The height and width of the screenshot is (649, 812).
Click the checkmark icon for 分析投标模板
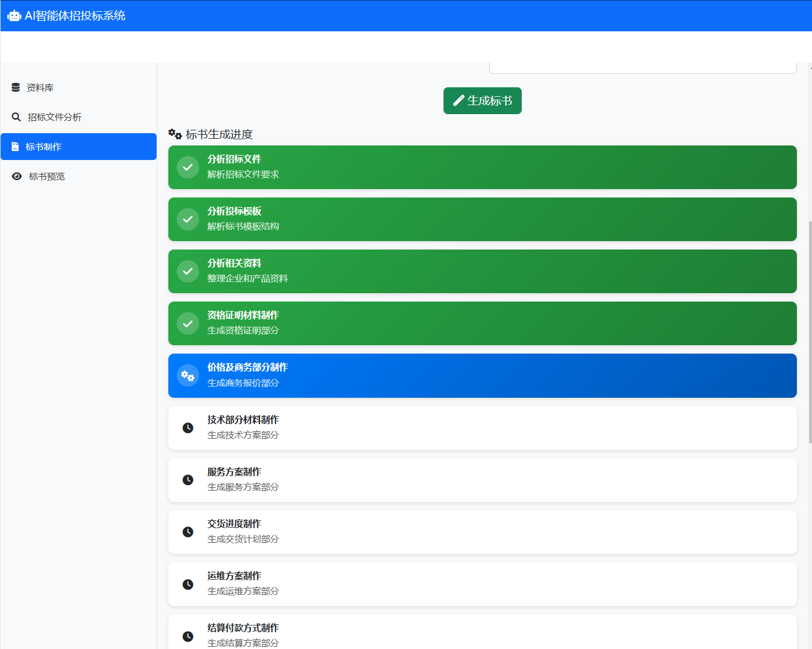pyautogui.click(x=188, y=219)
